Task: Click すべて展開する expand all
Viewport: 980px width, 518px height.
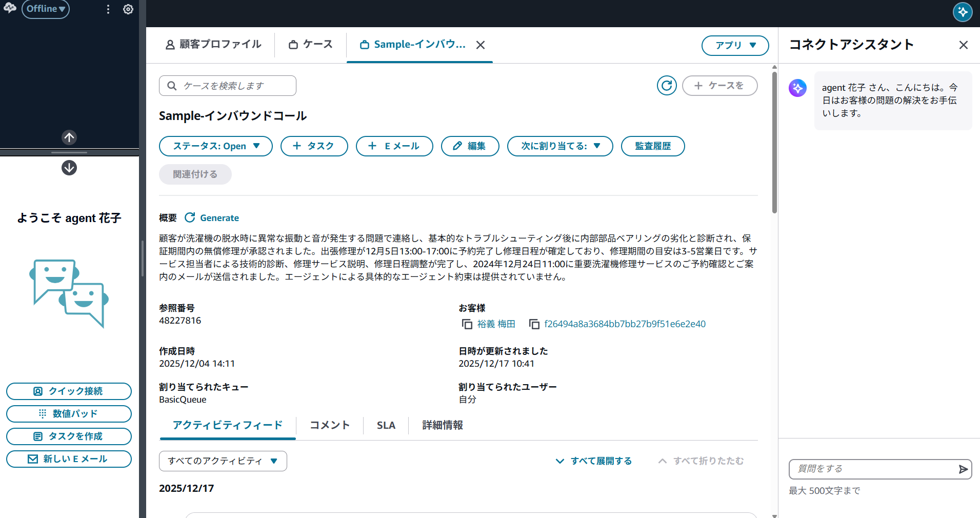Action: pyautogui.click(x=594, y=461)
